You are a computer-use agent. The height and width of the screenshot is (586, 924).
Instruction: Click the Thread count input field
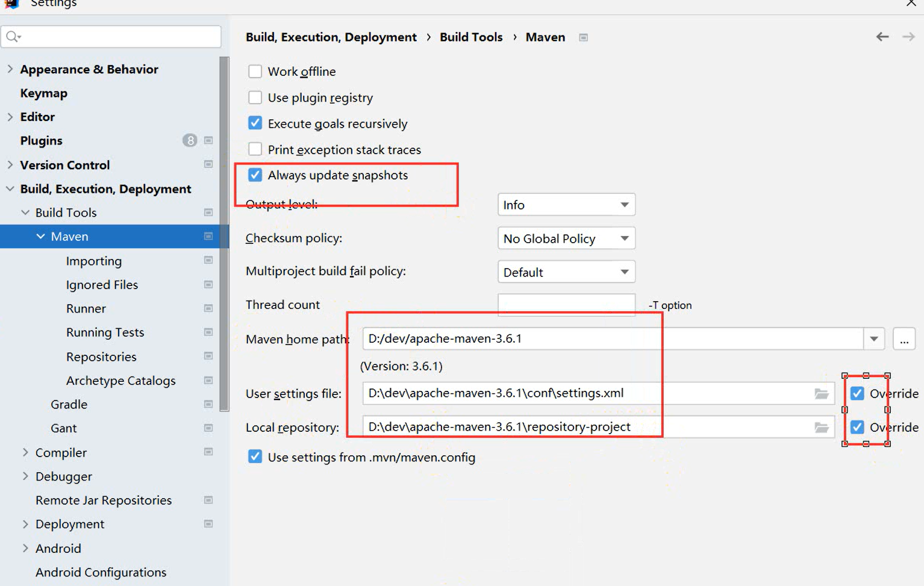[566, 304]
